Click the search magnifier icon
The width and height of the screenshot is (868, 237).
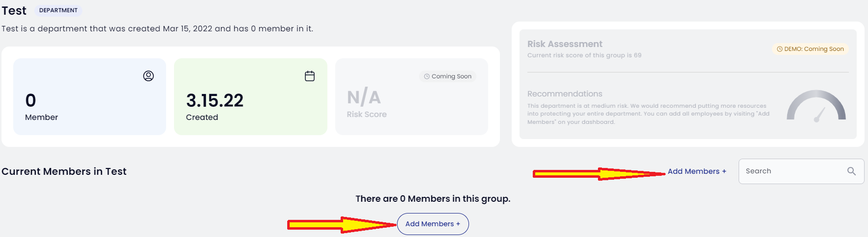(x=851, y=171)
